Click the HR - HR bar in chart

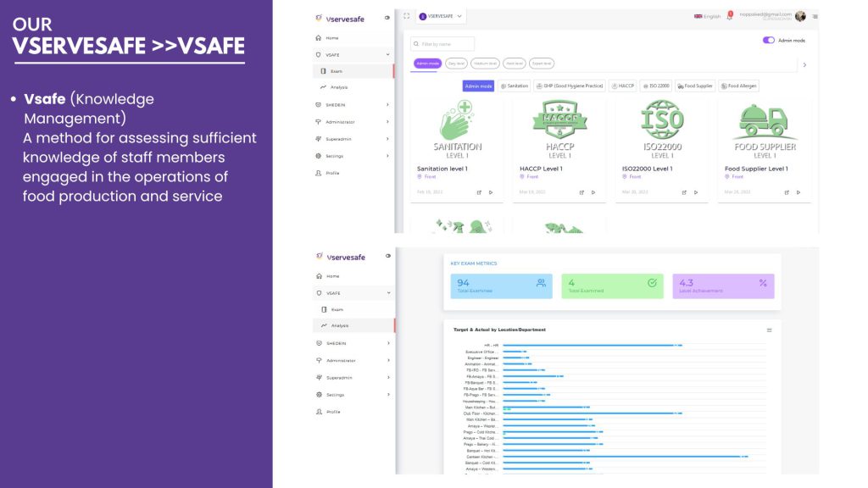tap(593, 346)
